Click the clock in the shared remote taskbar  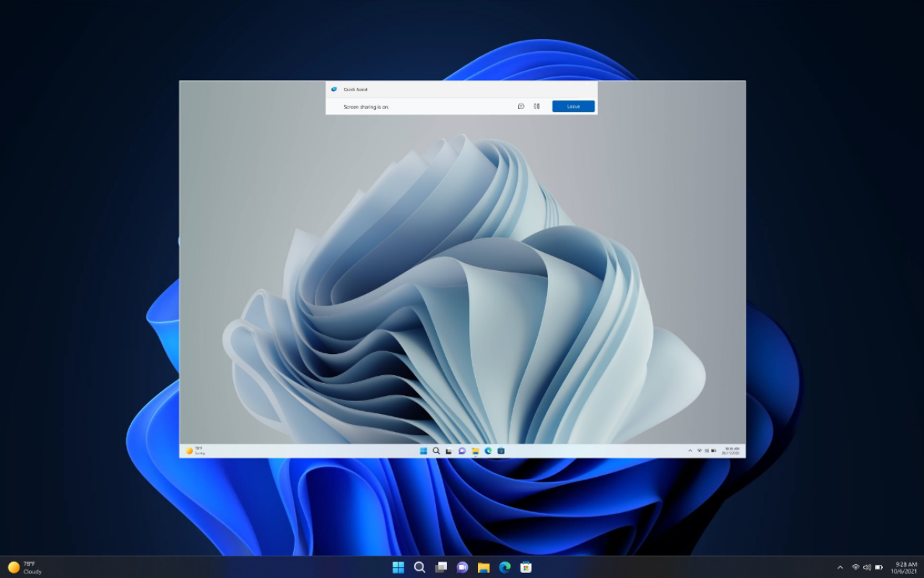[x=732, y=451]
